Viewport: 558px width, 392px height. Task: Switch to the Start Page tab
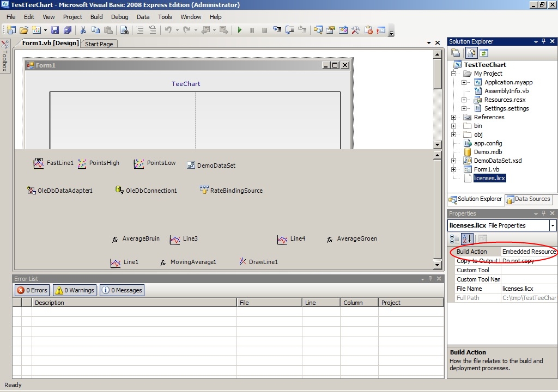click(99, 44)
